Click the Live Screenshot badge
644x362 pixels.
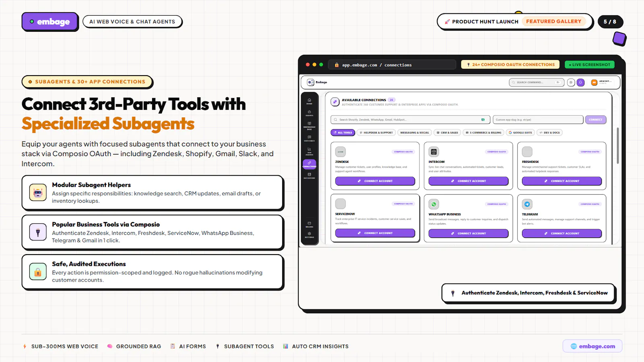tap(590, 64)
